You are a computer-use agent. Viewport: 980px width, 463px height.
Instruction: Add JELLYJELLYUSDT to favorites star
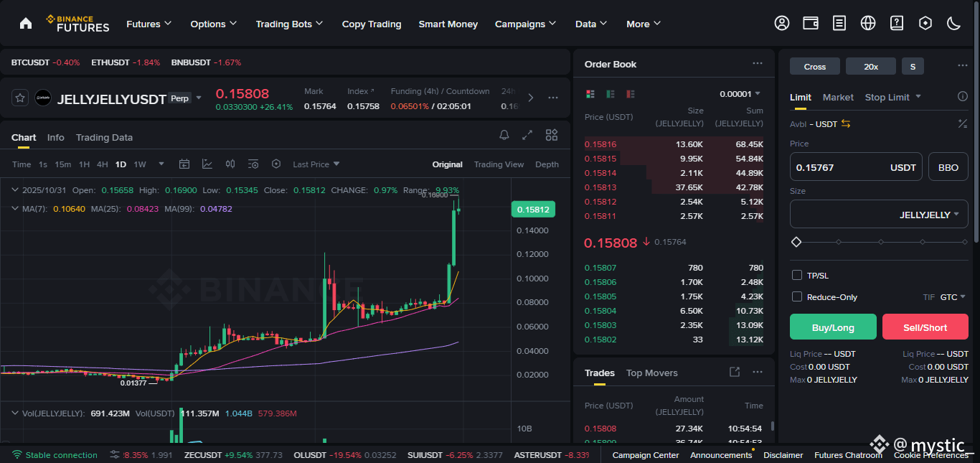pyautogui.click(x=20, y=98)
